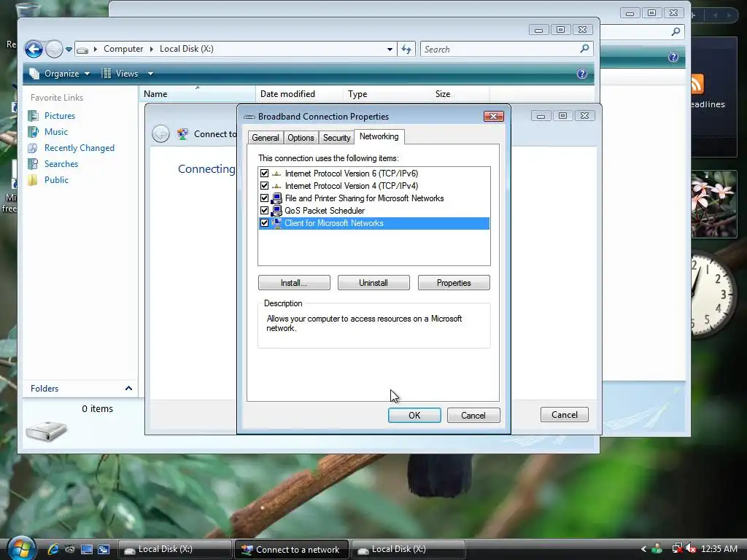The height and width of the screenshot is (560, 747).
Task: Select QoS Packet Scheduler list item
Action: pyautogui.click(x=325, y=211)
